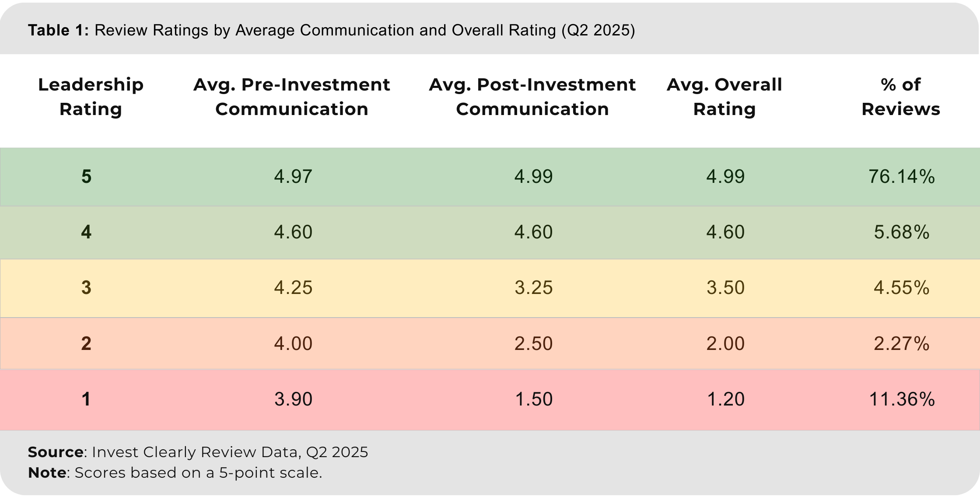
Task: Click the Leadership Rating column header
Action: click(x=91, y=97)
